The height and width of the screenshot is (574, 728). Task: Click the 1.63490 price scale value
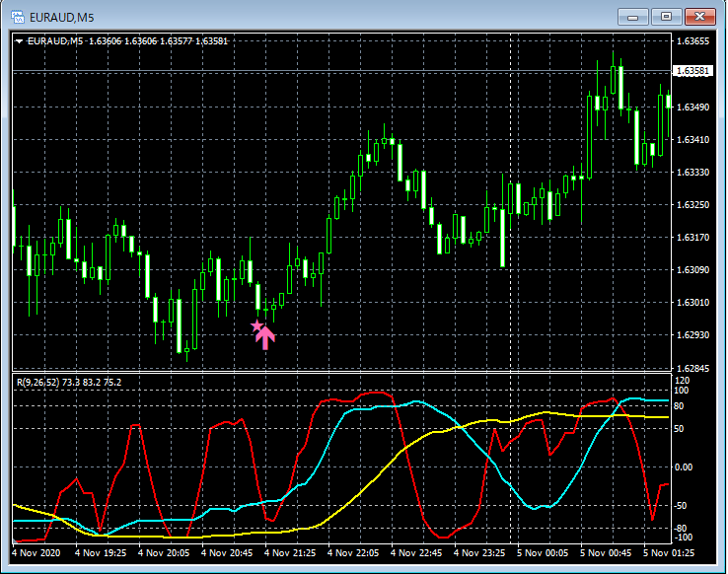[x=692, y=108]
